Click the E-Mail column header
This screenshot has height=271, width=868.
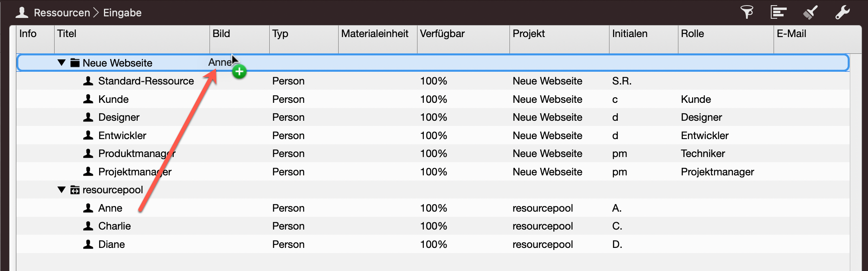[x=791, y=34]
